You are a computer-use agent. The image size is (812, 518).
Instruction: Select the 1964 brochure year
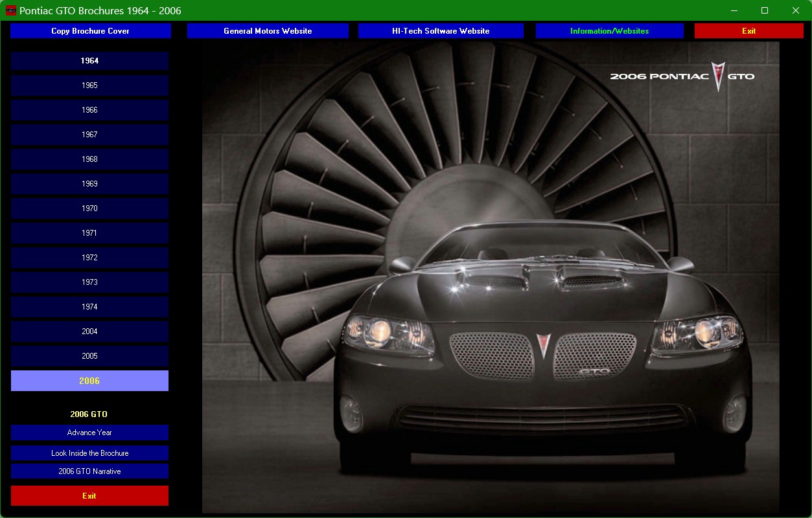click(x=89, y=61)
